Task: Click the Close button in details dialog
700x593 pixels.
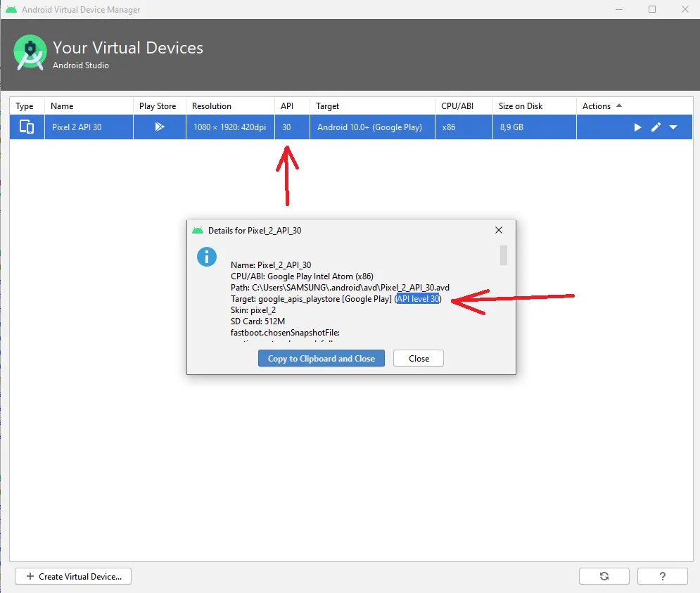Action: pos(419,358)
